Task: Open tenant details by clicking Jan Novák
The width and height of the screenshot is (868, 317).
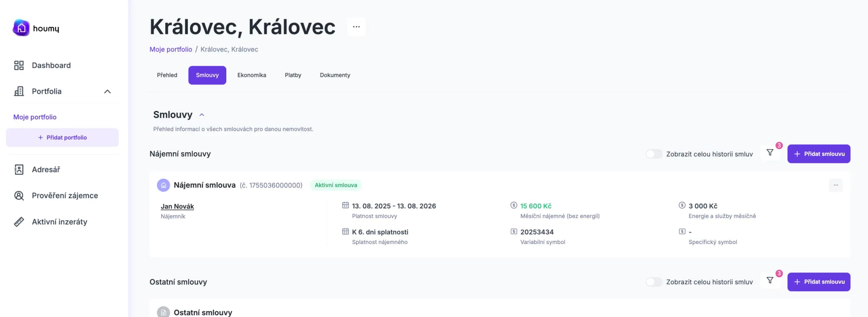Action: [177, 206]
